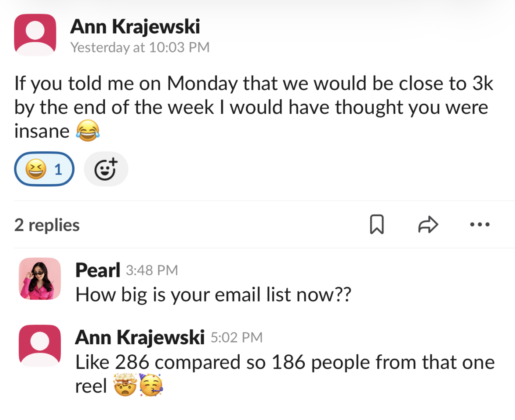Click Ann Krajewski's avatar beside the 5:02 PM reply
This screenshot has height=420, width=515.
(40, 346)
